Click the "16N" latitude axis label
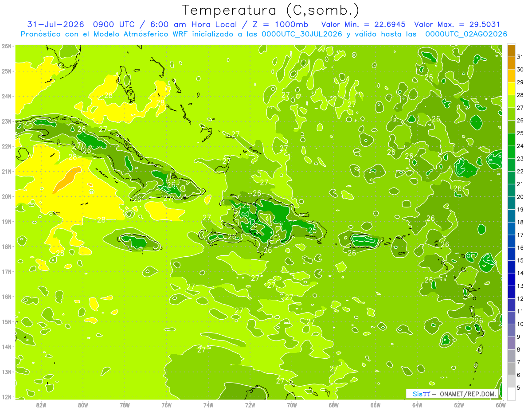This screenshot has height=411, width=532. coord(7,297)
